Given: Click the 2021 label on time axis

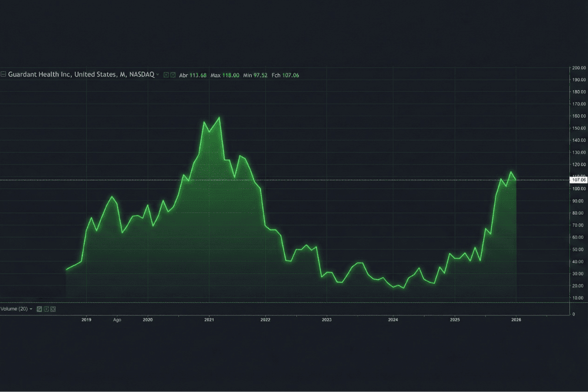Looking at the screenshot, I should 209,320.
